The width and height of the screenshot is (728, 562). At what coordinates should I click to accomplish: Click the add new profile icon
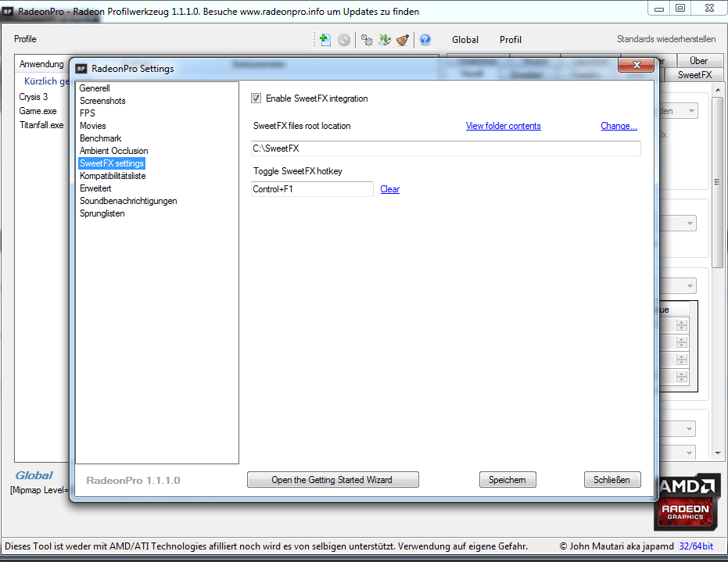tap(325, 40)
